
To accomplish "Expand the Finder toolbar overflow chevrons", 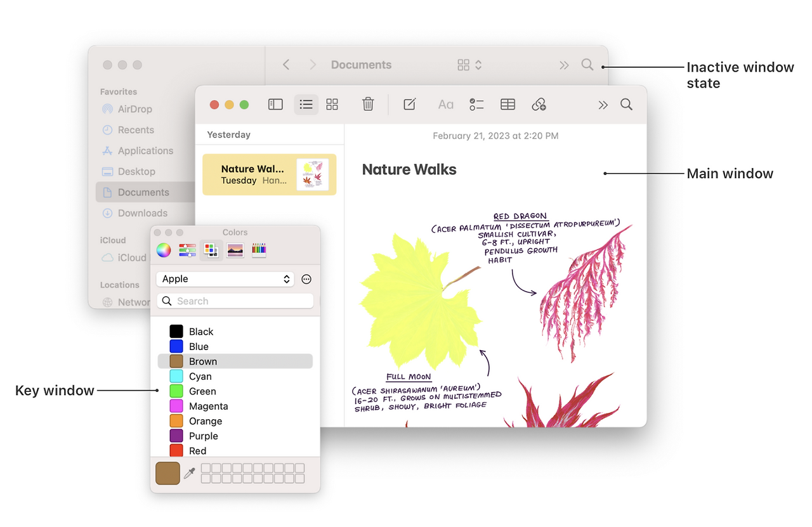I will [x=564, y=65].
